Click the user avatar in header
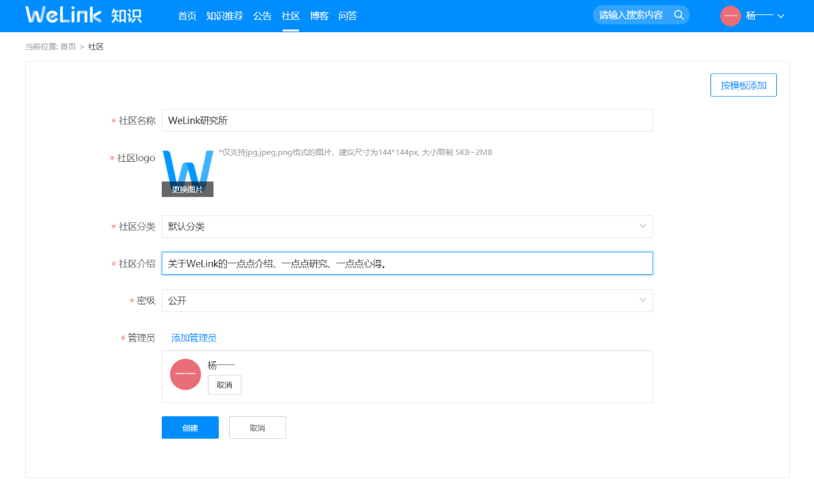This screenshot has width=814, height=504. point(730,16)
